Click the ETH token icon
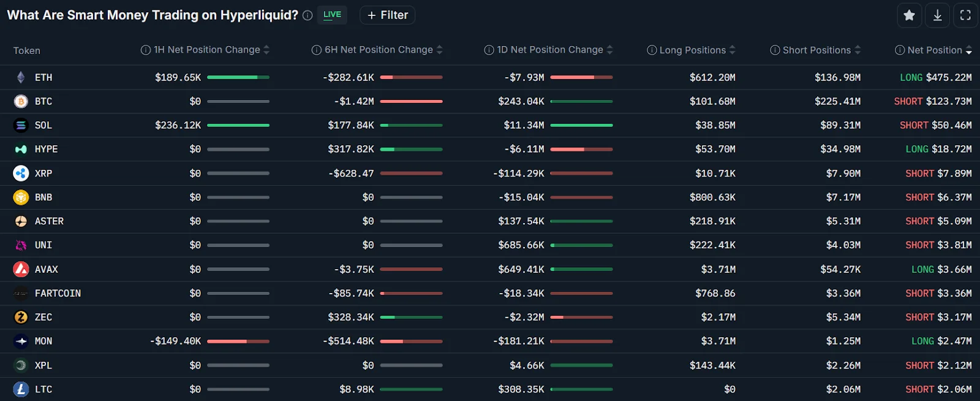Viewport: 980px width, 401px height. point(21,77)
